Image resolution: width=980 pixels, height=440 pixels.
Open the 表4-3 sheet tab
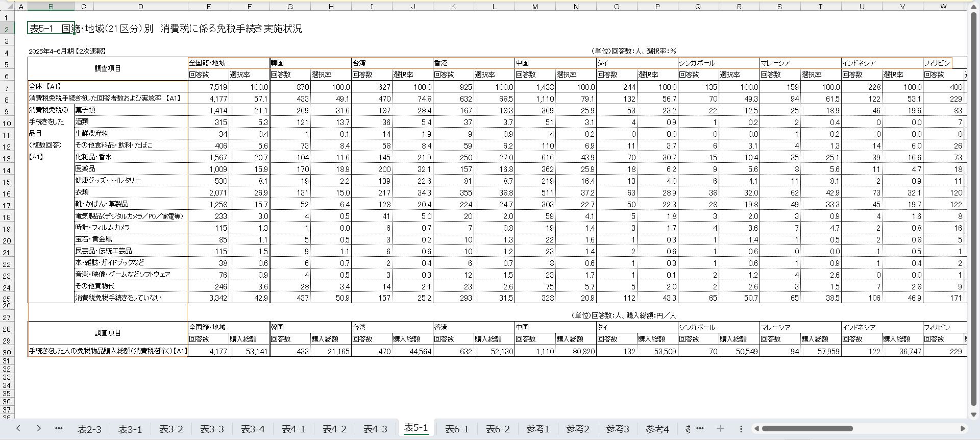click(x=375, y=429)
